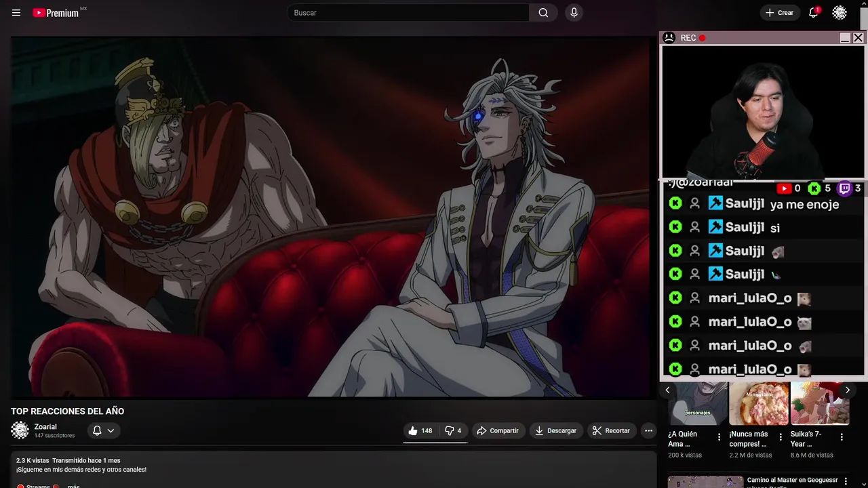Open 'Suika's 7-Year' video thumbnail
Image resolution: width=868 pixels, height=488 pixels.
[x=820, y=403]
